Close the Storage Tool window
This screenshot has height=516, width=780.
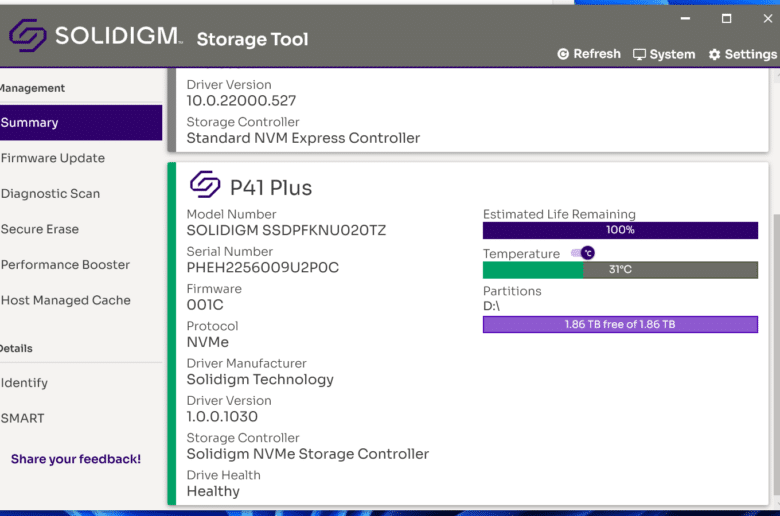pos(768,18)
